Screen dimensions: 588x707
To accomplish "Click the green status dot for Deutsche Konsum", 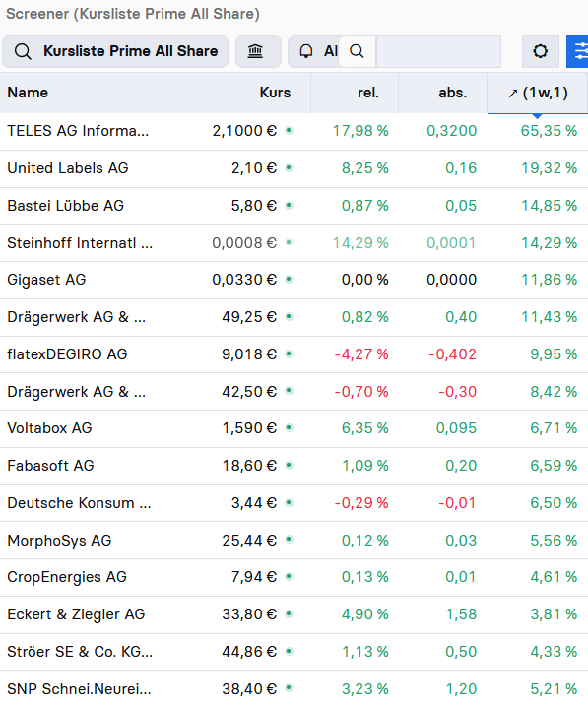I will coord(289,503).
